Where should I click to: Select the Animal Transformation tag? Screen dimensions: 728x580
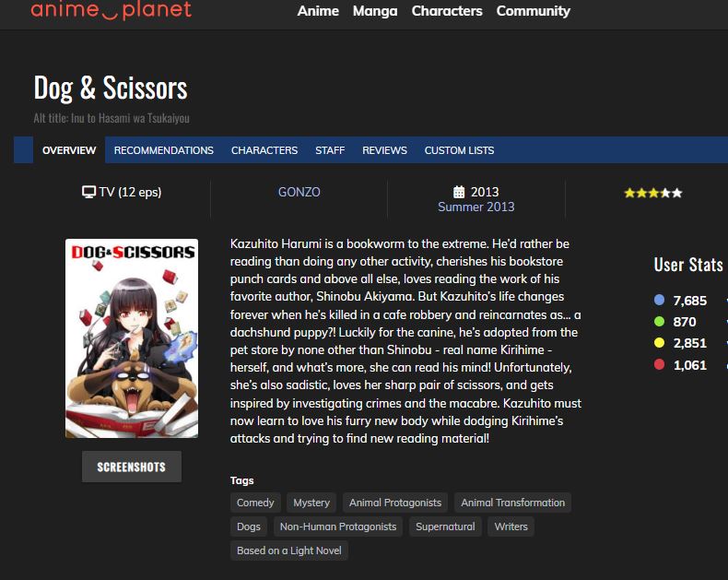click(512, 503)
